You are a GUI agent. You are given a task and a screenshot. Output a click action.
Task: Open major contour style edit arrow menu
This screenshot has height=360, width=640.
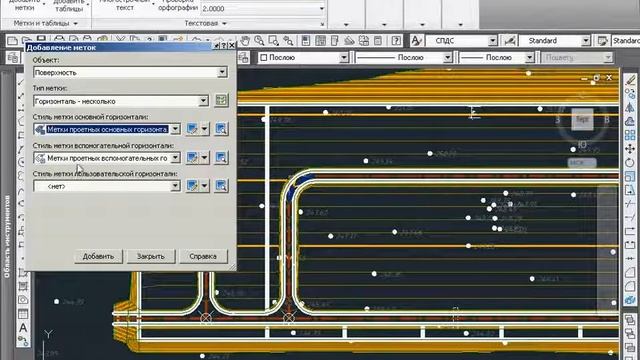204,129
